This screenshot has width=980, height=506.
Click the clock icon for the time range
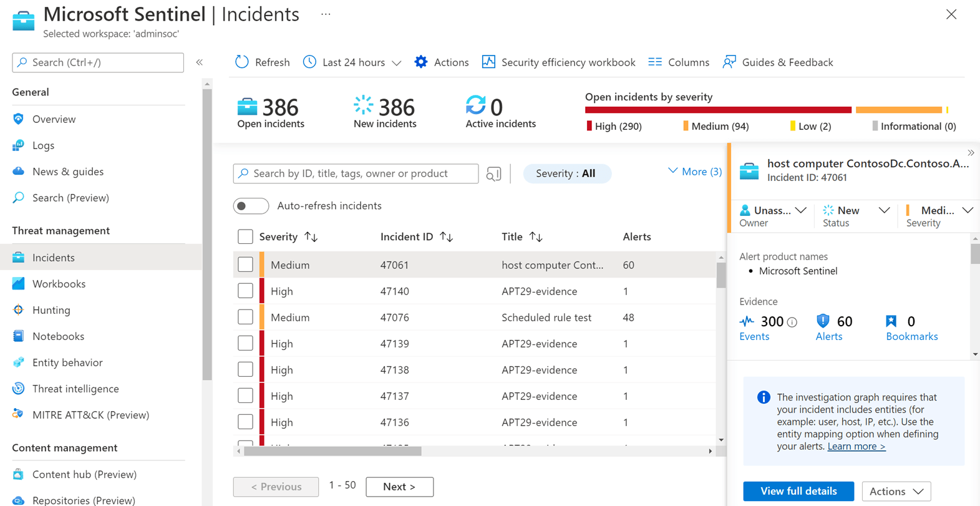pyautogui.click(x=309, y=62)
